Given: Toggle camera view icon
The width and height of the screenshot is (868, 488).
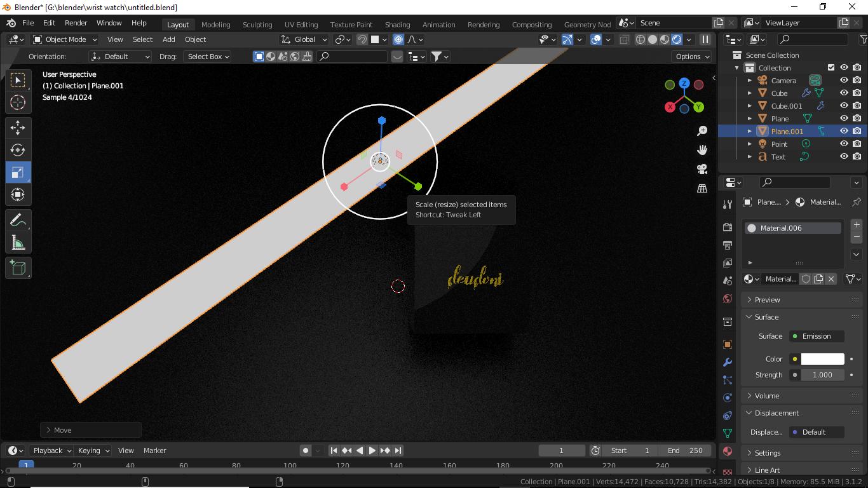Looking at the screenshot, I should (702, 169).
